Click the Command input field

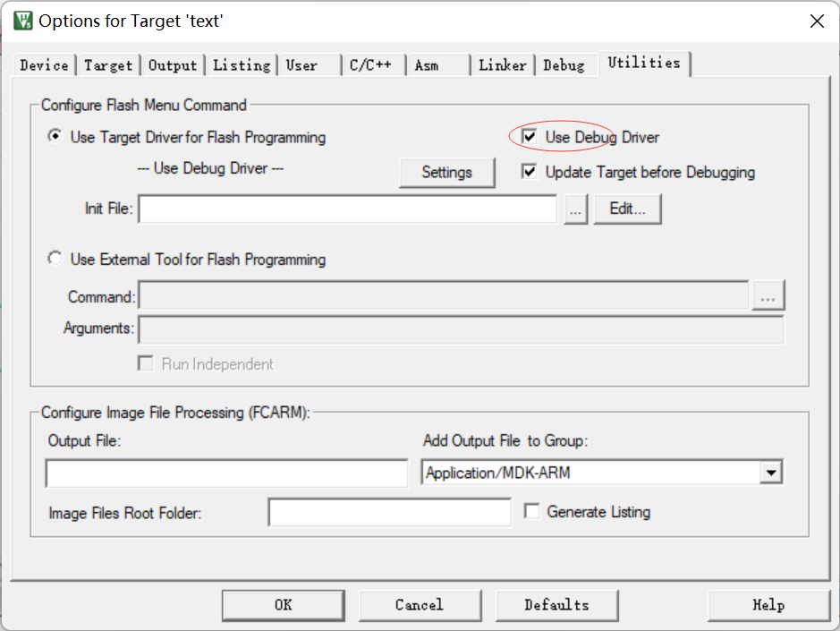pyautogui.click(x=443, y=294)
